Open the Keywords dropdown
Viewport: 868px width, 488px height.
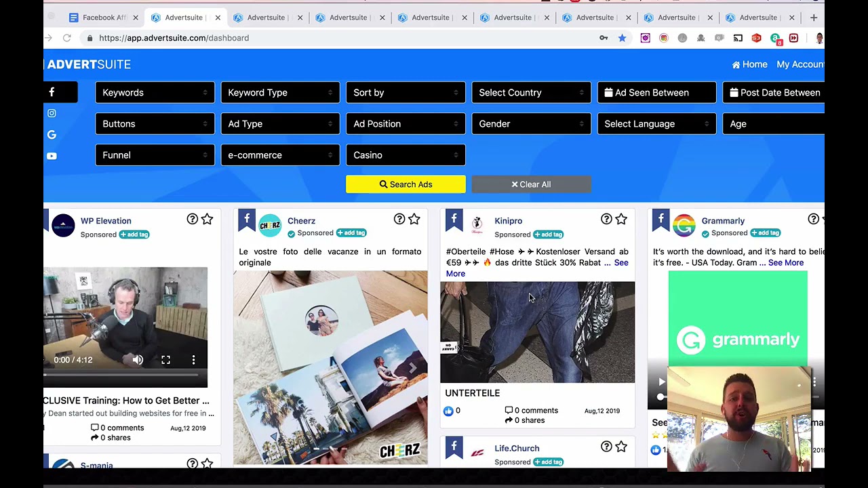(x=155, y=93)
